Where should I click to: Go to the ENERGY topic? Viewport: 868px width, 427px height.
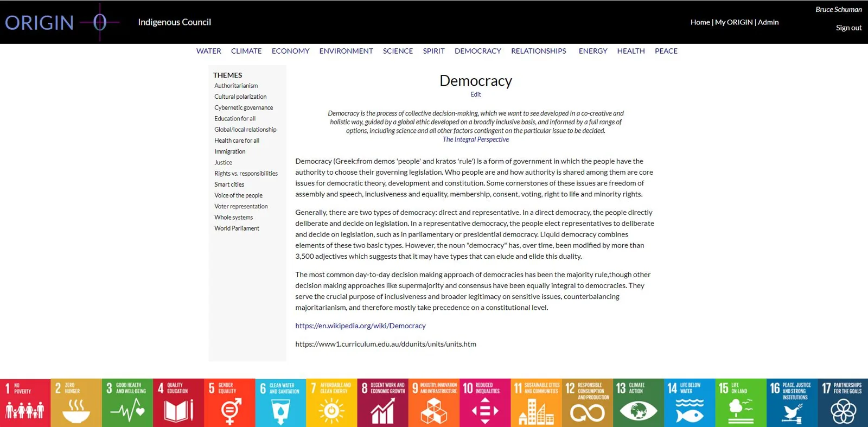593,51
